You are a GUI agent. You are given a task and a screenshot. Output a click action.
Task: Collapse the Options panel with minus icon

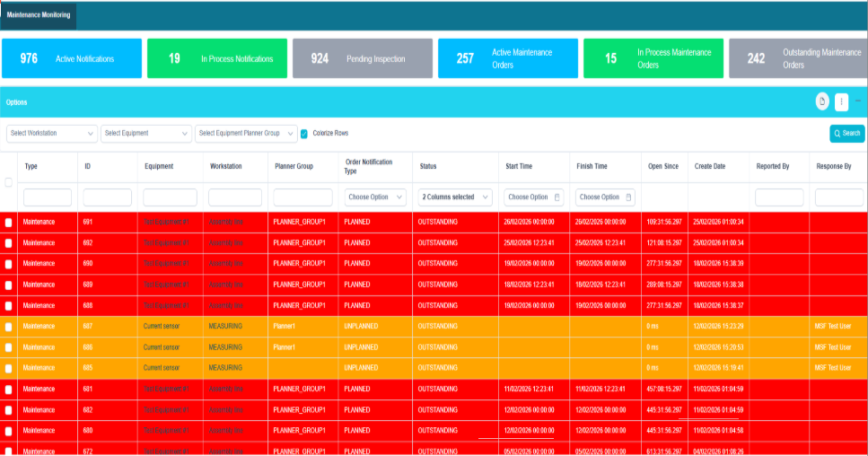[x=858, y=101]
